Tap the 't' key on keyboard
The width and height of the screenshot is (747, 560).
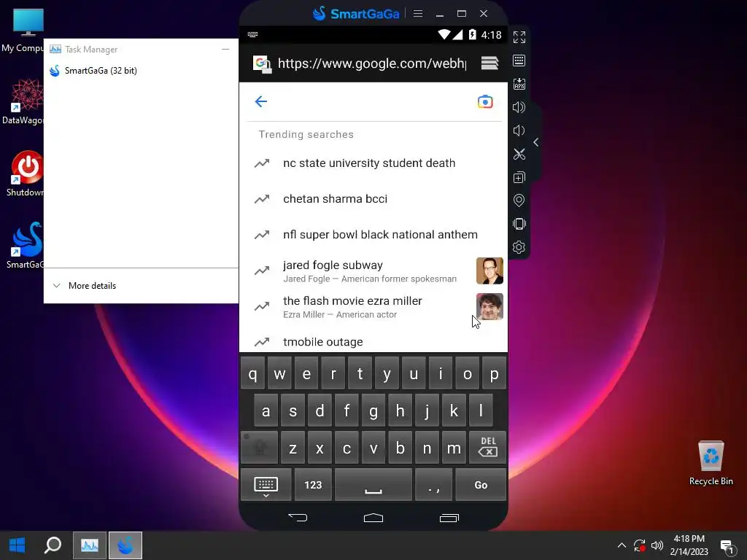[x=360, y=373]
